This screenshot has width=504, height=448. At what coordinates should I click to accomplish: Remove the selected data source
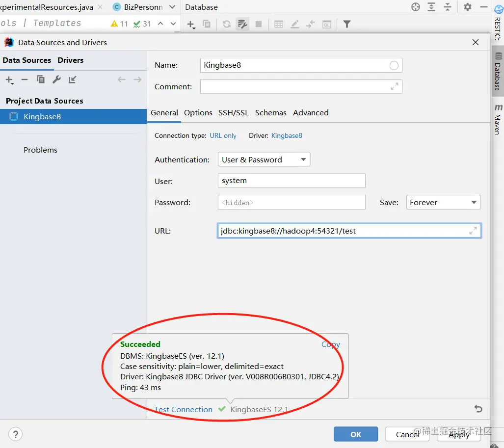[25, 79]
